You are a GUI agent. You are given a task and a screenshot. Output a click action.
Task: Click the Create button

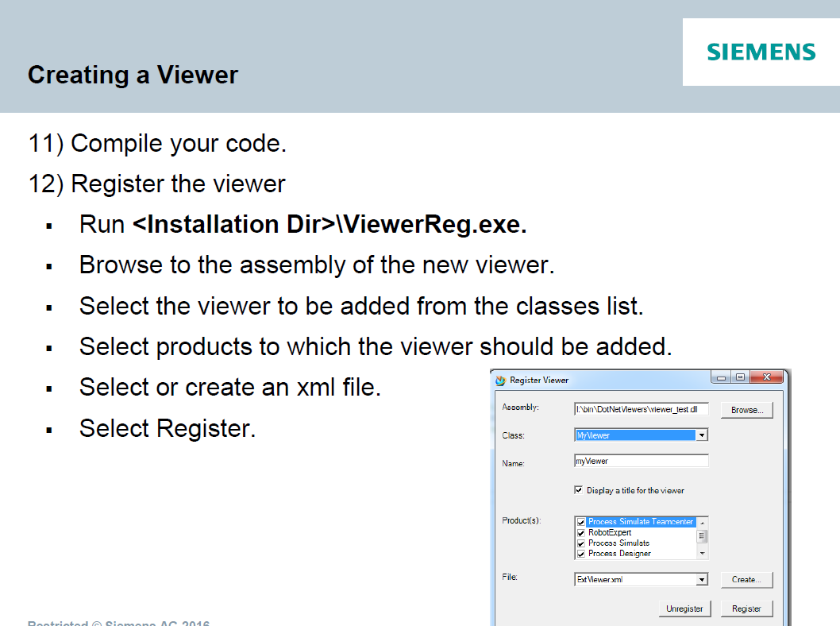(745, 580)
